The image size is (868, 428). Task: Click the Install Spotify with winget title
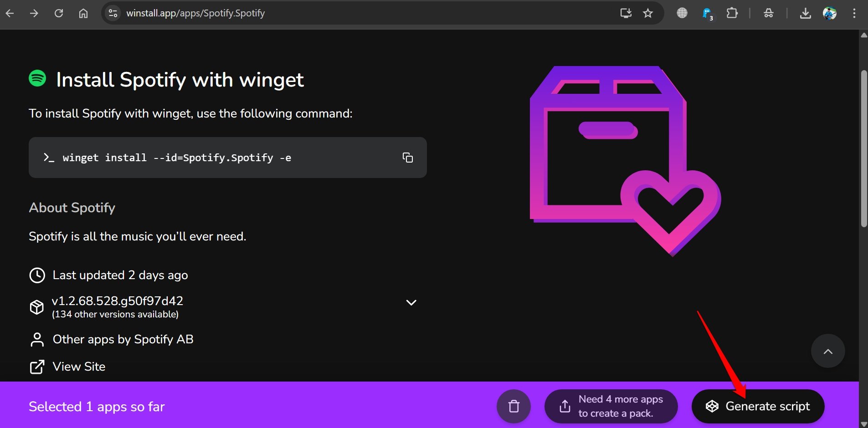[180, 80]
